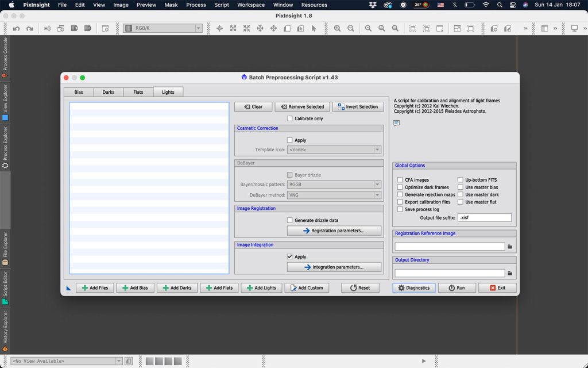Open the Process menu
This screenshot has height=368, width=588.
point(196,5)
